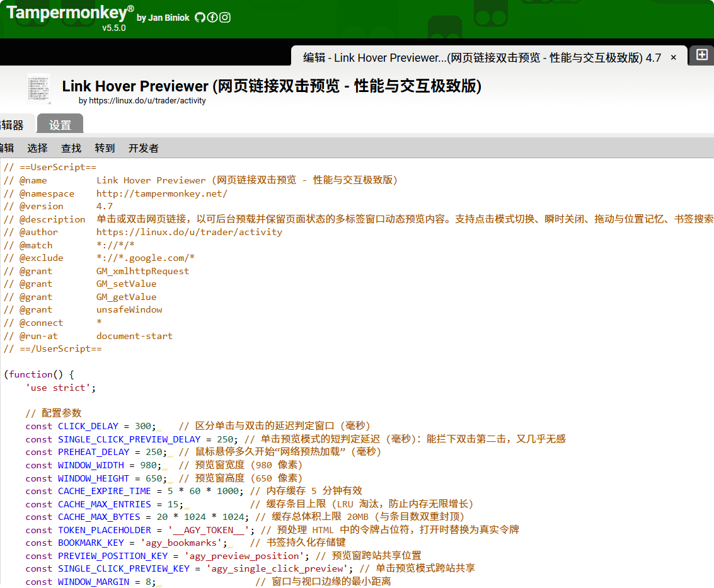
Task: Open the Facebook icon link in header
Action: [x=212, y=17]
